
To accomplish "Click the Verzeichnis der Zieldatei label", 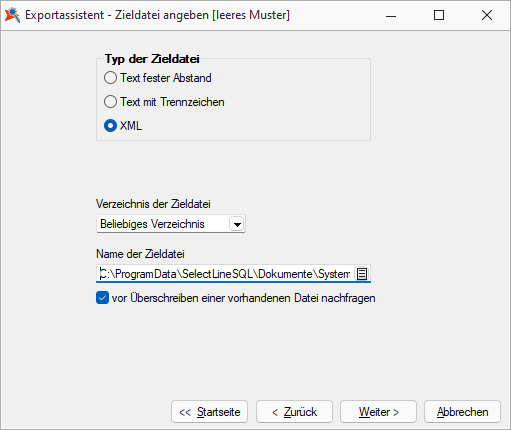I will tap(153, 204).
